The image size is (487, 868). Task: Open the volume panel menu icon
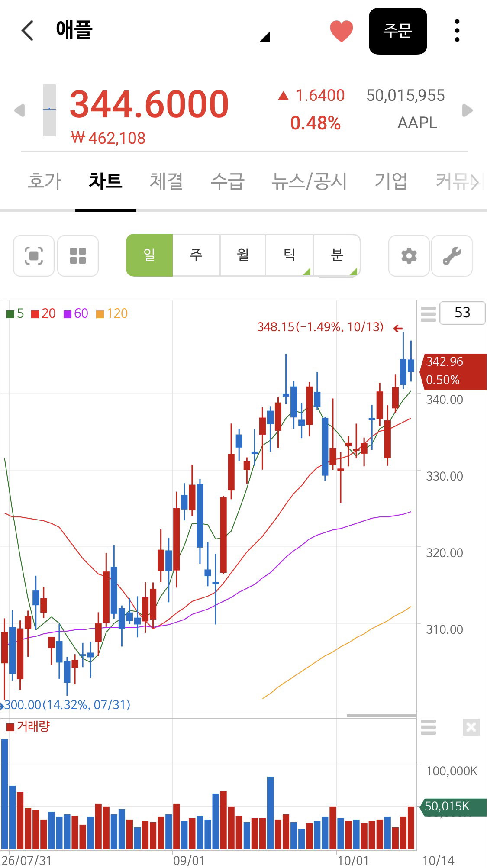click(x=428, y=727)
